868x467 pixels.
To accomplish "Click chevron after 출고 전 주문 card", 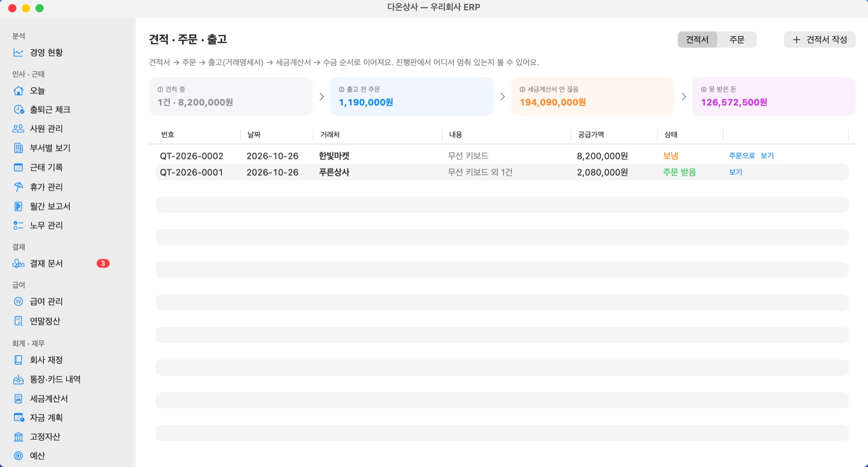I will point(502,97).
